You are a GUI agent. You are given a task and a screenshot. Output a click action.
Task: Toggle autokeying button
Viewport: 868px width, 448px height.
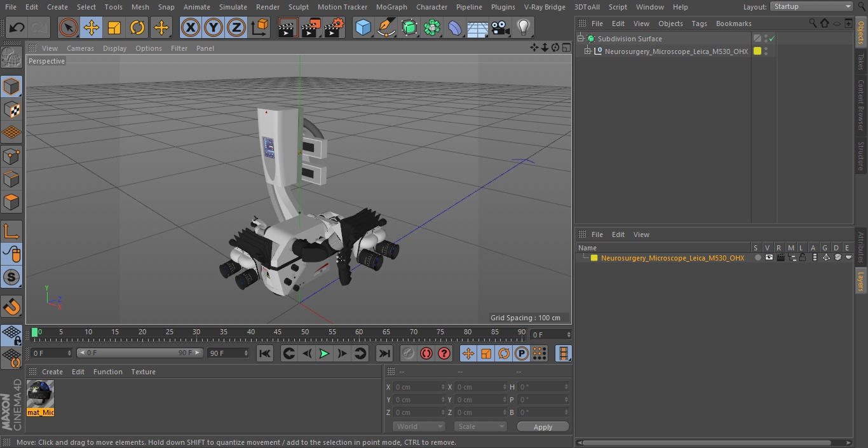426,353
